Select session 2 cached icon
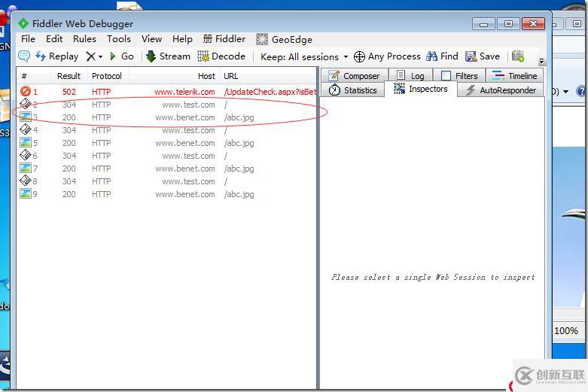Screen dimensions: 588x392 pos(26,104)
